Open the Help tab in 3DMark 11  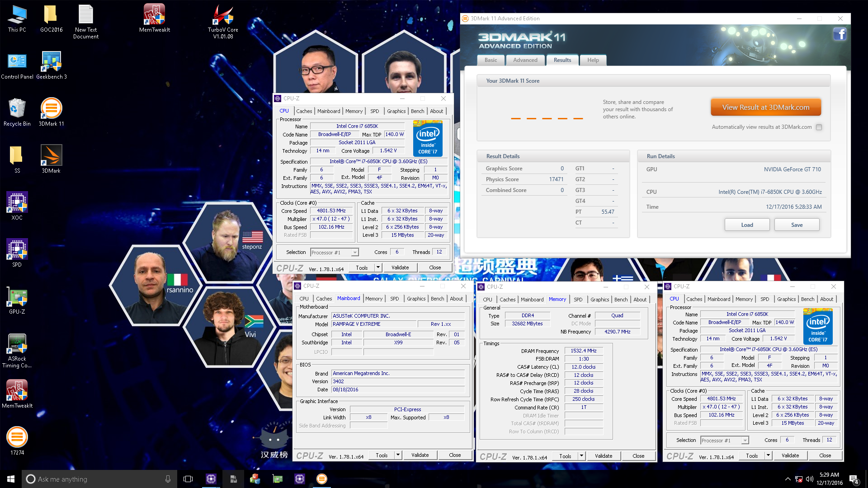(x=593, y=60)
